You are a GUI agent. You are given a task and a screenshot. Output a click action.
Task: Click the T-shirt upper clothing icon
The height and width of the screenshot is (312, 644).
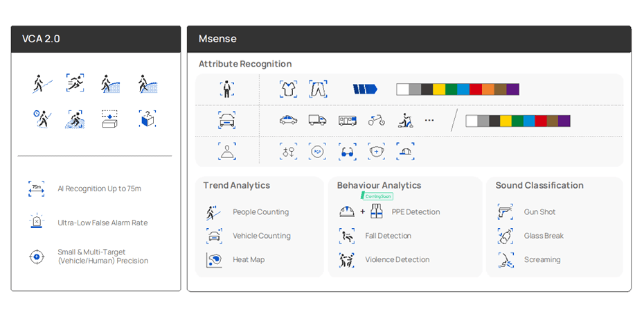click(288, 89)
